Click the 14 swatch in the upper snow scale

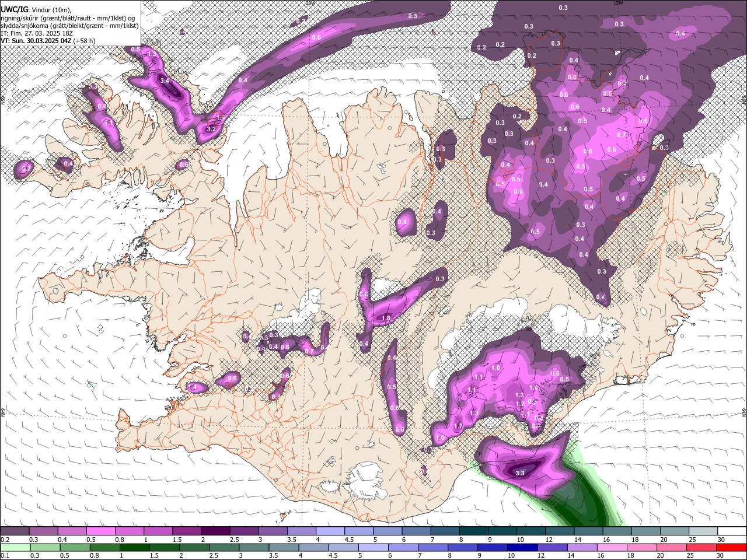click(589, 531)
